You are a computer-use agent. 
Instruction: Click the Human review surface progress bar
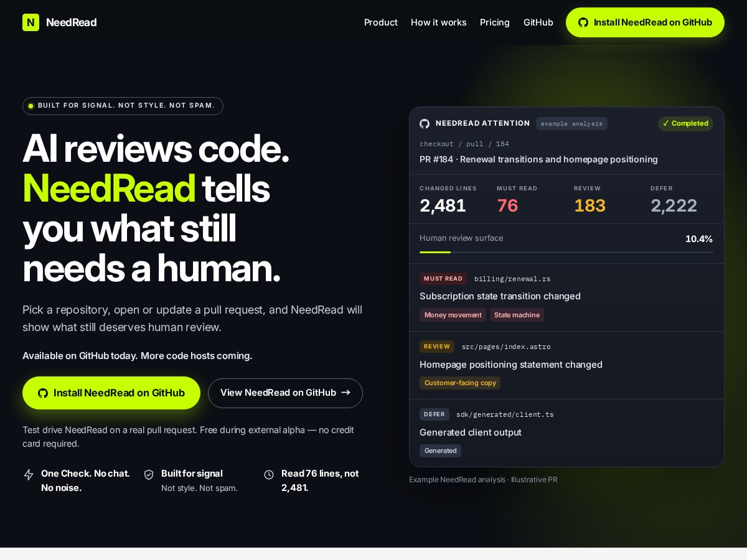pyautogui.click(x=566, y=252)
